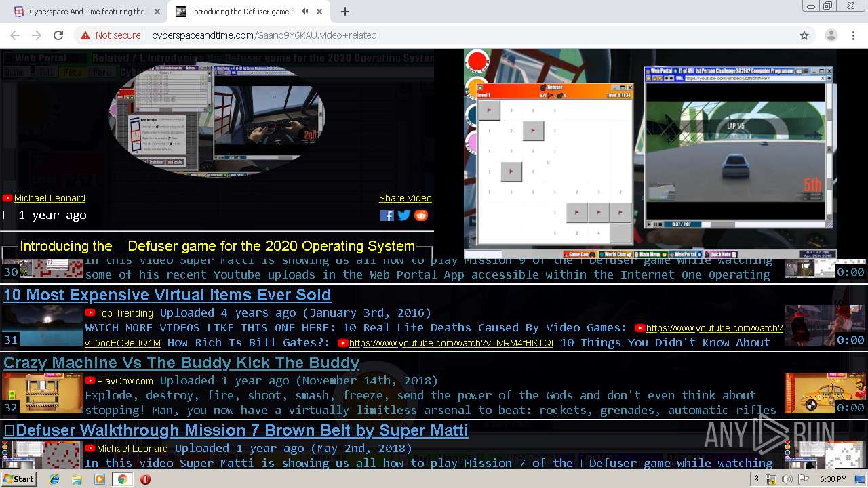Screen dimensions: 868x488
Task: Follow the youtube.com/watch?v=lvRM4fHkTQI link
Action: (451, 343)
